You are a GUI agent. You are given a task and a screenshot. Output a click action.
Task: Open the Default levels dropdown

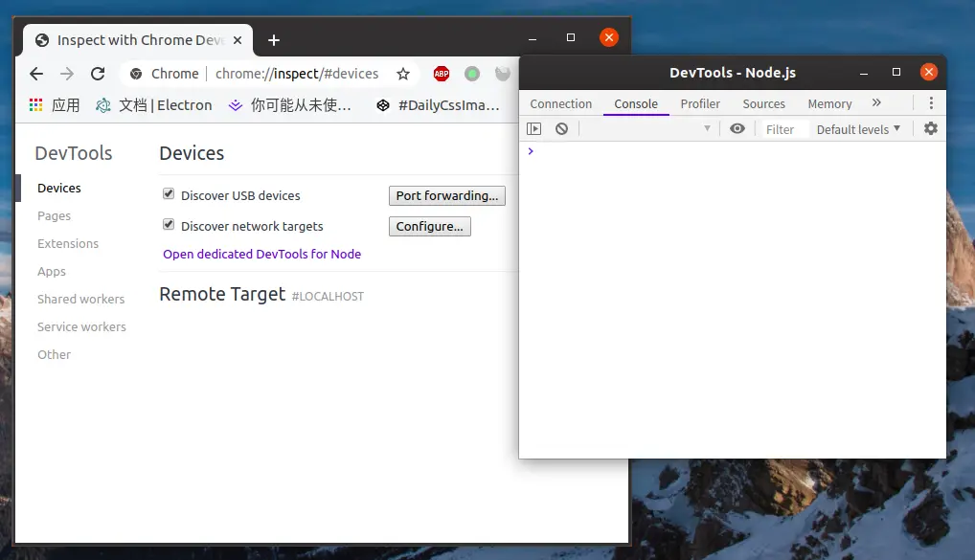pyautogui.click(x=858, y=129)
